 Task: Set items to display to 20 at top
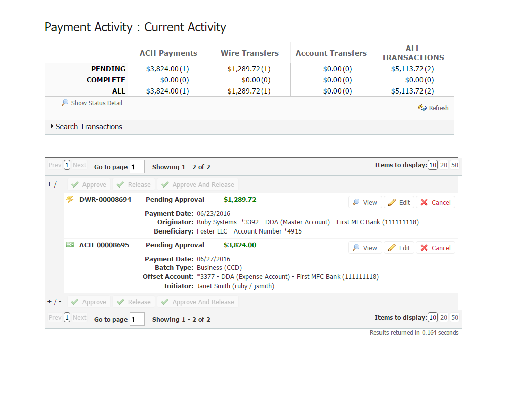pyautogui.click(x=444, y=165)
